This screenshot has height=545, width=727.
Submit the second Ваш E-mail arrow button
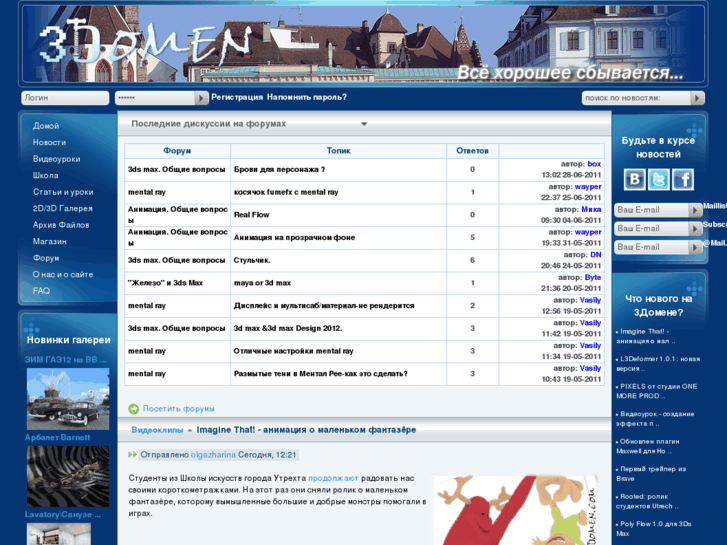point(695,229)
